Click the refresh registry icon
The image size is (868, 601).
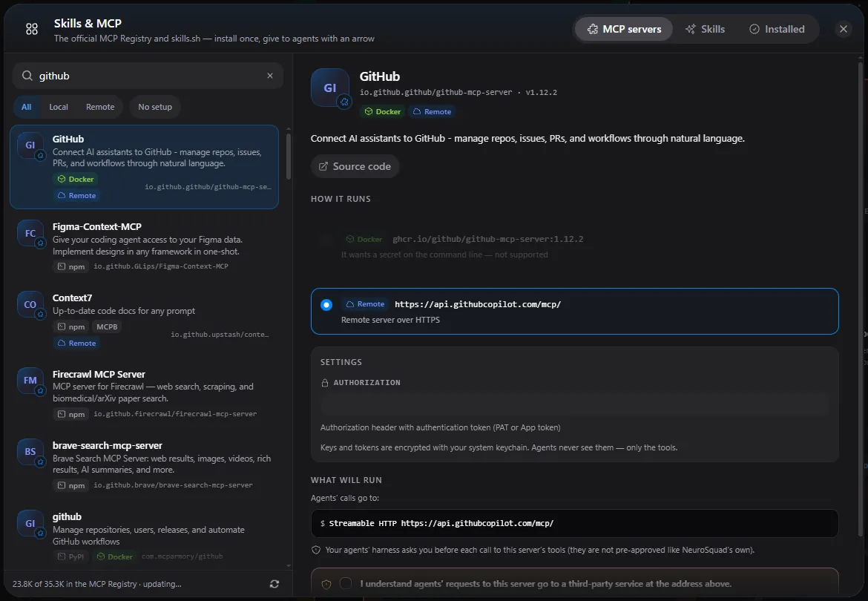[274, 584]
